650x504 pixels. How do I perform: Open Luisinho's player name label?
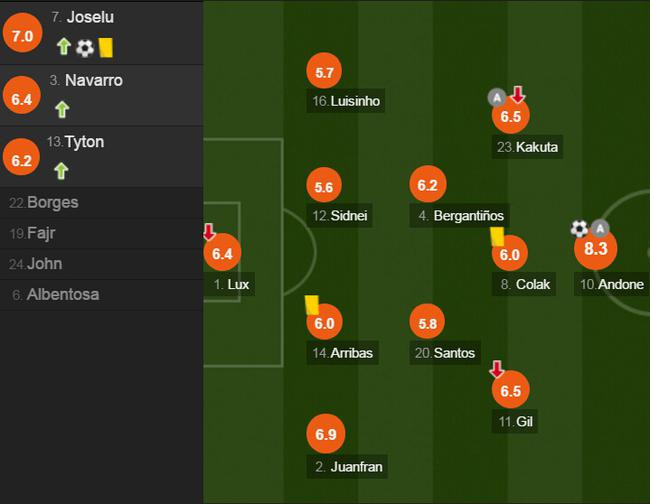pyautogui.click(x=345, y=101)
